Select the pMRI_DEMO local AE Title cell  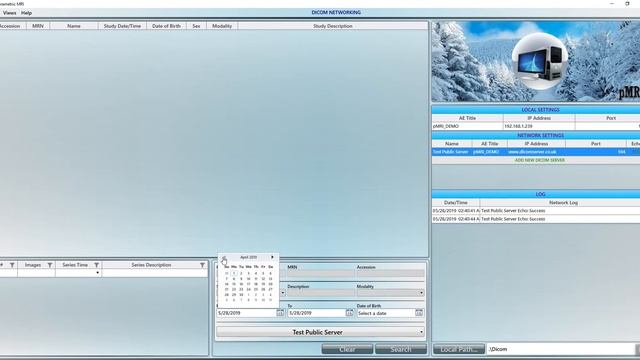pos(467,126)
